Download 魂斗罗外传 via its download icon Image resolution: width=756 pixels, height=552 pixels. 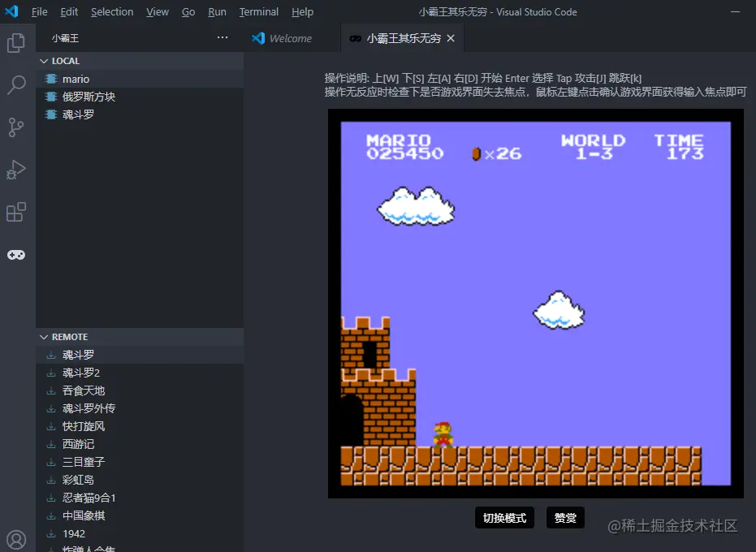[50, 408]
